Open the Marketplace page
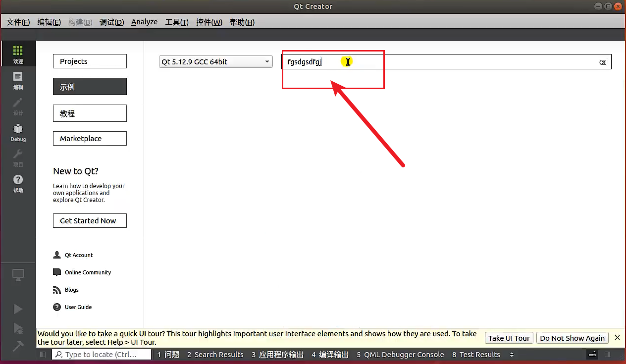Image resolution: width=626 pixels, height=364 pixels. (x=90, y=139)
